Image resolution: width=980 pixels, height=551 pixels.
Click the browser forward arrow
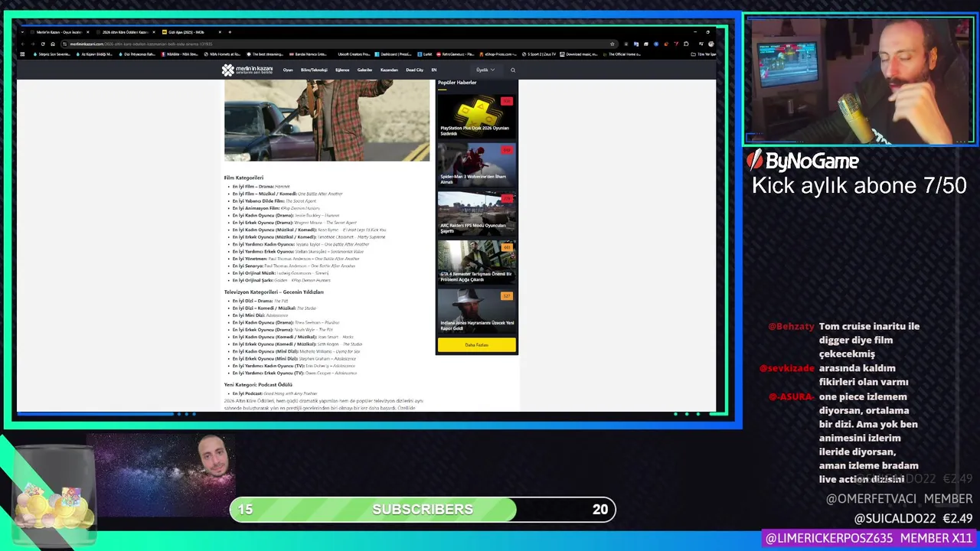[33, 44]
